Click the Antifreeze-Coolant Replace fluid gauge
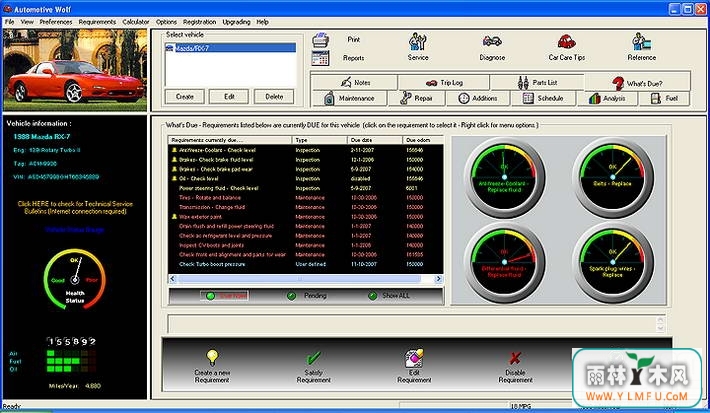This screenshot has width=710, height=413. click(504, 178)
